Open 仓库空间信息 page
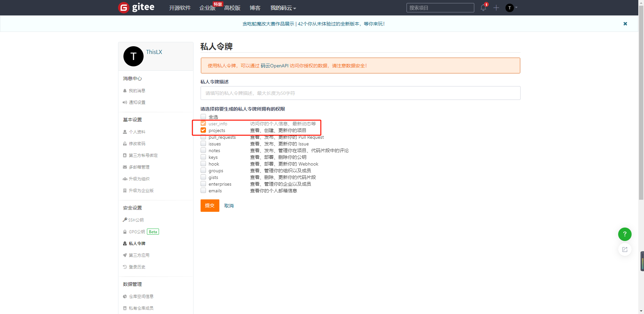Viewport: 644px width, 314px height. click(x=141, y=297)
